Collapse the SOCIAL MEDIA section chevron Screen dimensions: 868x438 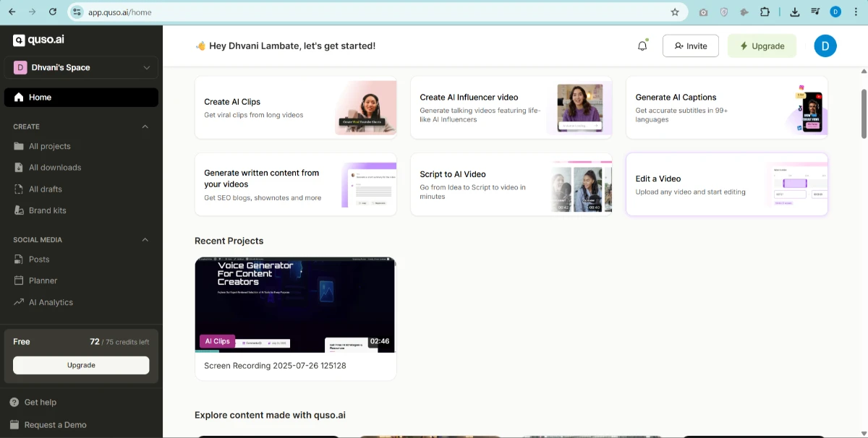pos(145,239)
